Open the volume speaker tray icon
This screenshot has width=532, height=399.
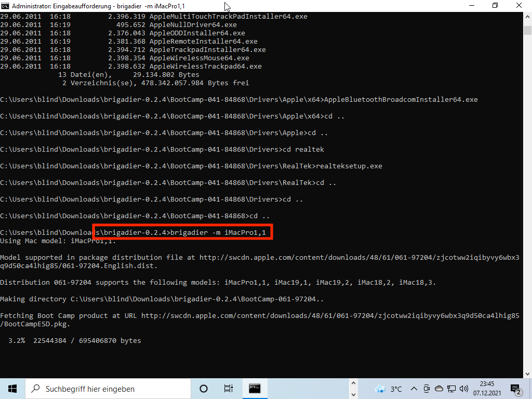tap(463, 389)
